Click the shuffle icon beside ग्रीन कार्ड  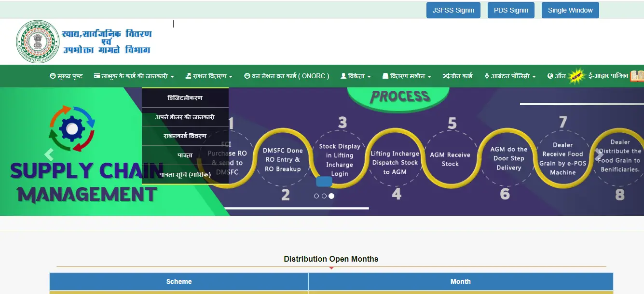click(x=446, y=76)
